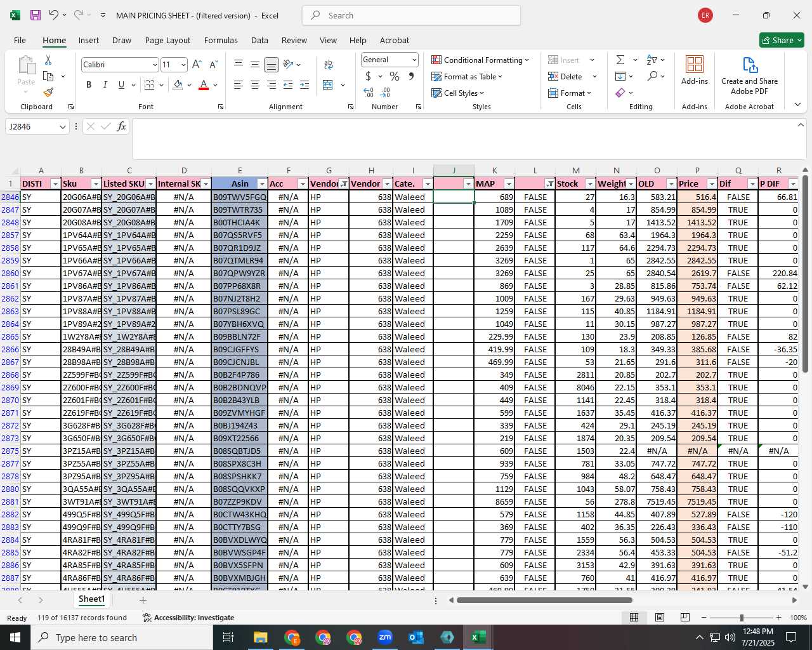Click the vertical scrollbar thumb
Image resolution: width=812 pixels, height=650 pixels.
(805, 274)
